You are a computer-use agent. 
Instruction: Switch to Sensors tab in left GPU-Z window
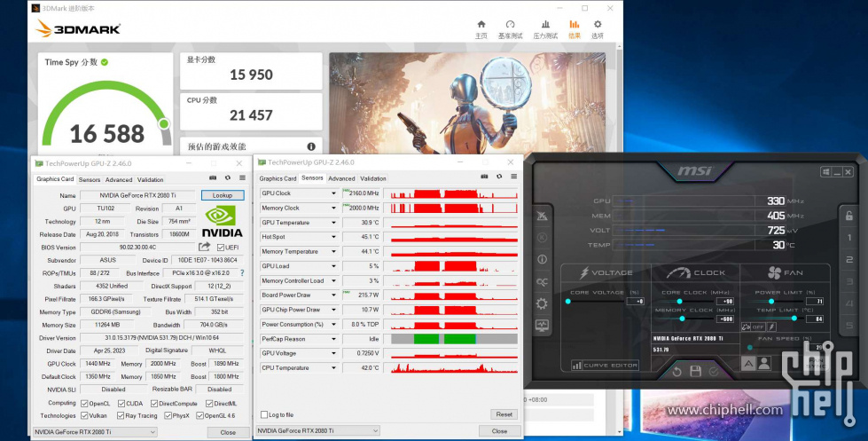90,179
